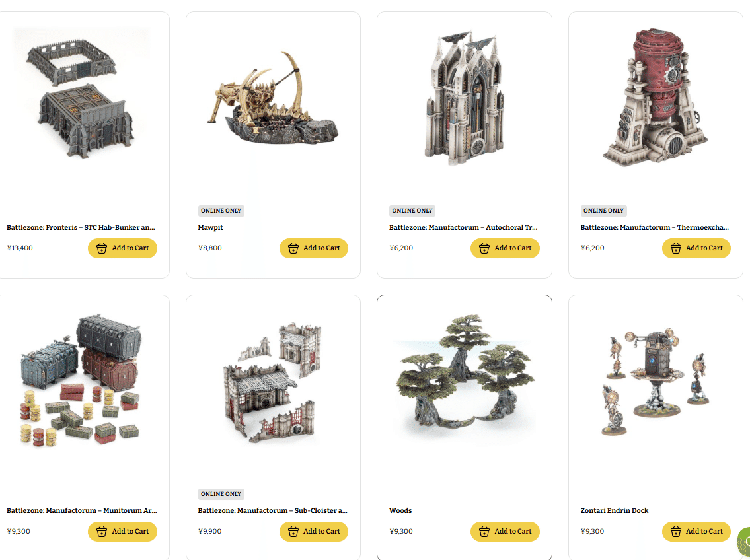The width and height of the screenshot is (750, 560).
Task: Open the Mawpit product image
Action: [x=273, y=98]
